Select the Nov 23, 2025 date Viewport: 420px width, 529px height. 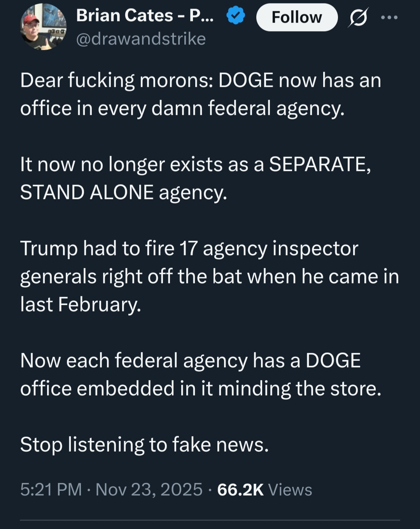149,489
